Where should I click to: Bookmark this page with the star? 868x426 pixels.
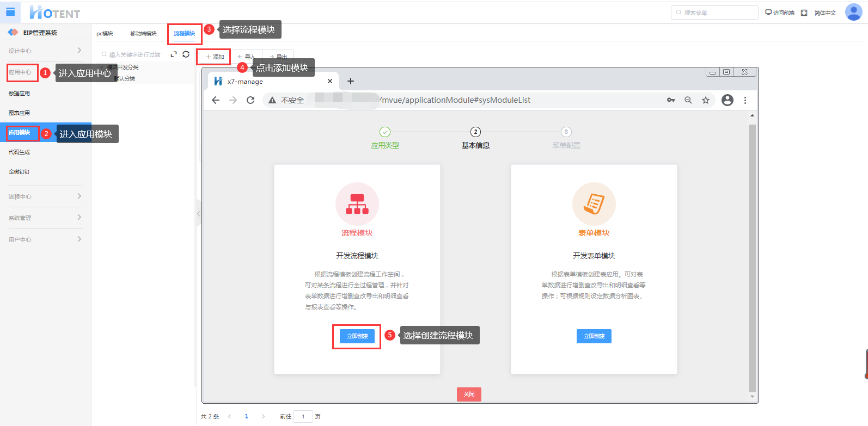(x=706, y=100)
